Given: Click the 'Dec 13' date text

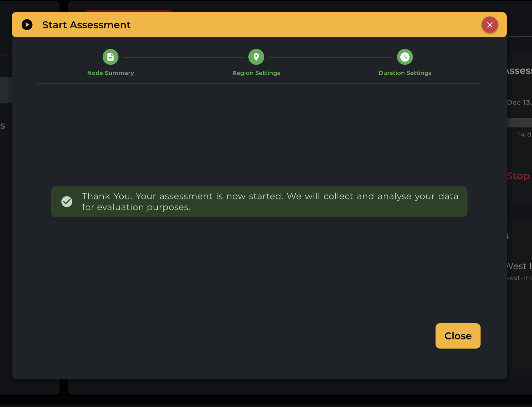Looking at the screenshot, I should pyautogui.click(x=520, y=102).
